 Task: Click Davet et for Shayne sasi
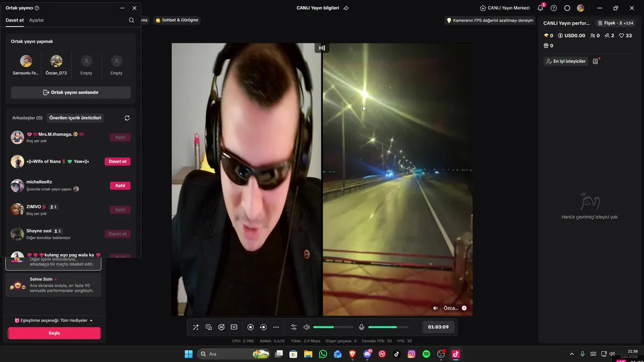coord(117,234)
